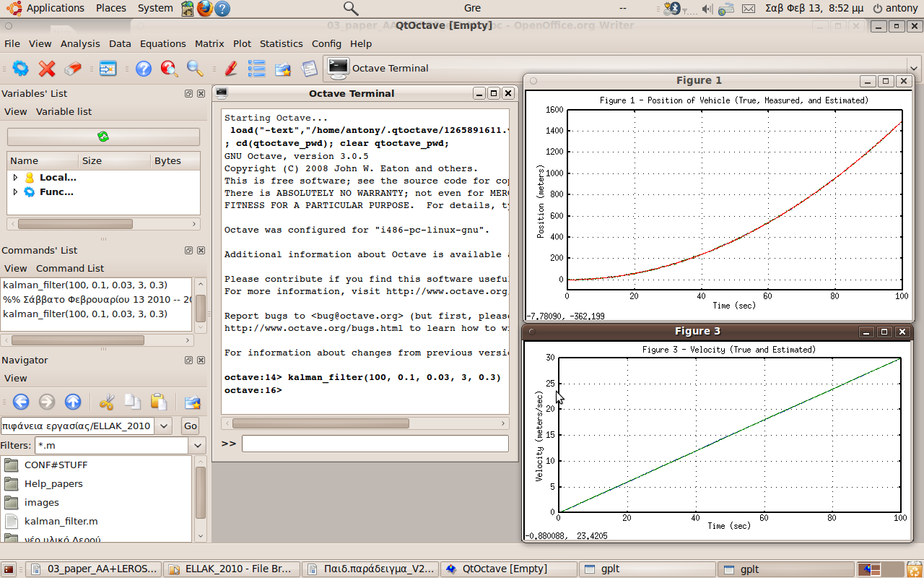Select the Help_papers folder in Navigator

(x=53, y=483)
